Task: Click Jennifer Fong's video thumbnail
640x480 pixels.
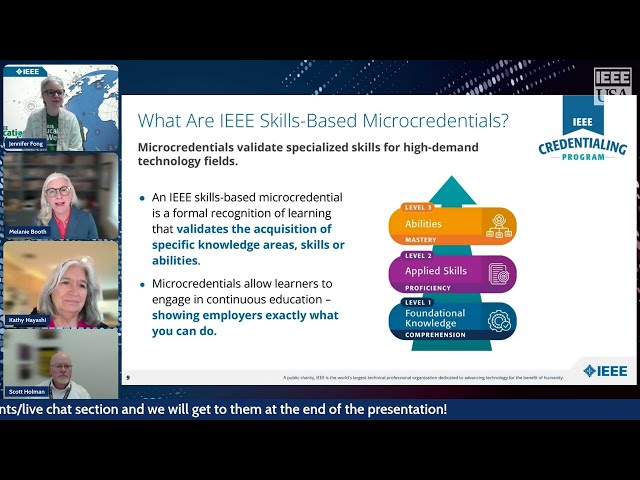Action: click(61, 108)
